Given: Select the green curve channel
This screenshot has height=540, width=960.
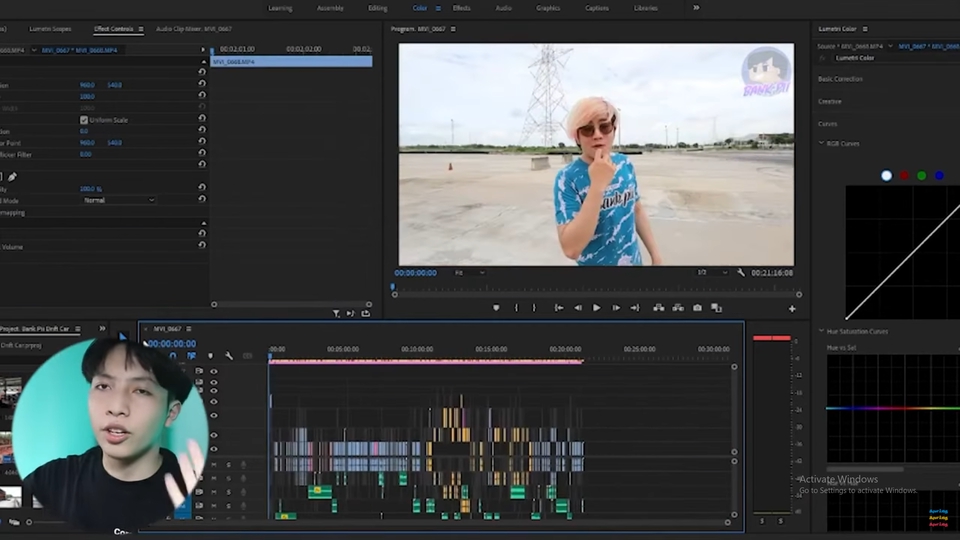Looking at the screenshot, I should (921, 176).
